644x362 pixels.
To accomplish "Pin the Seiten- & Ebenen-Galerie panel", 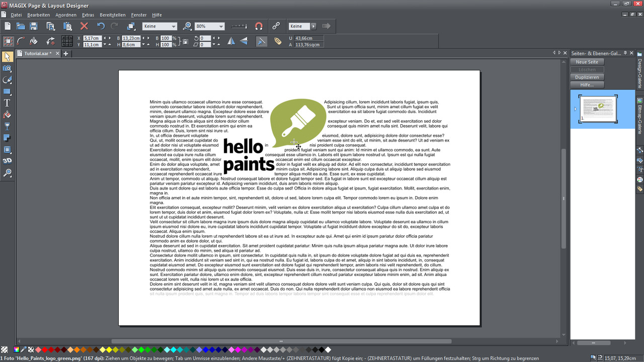I will [x=626, y=53].
